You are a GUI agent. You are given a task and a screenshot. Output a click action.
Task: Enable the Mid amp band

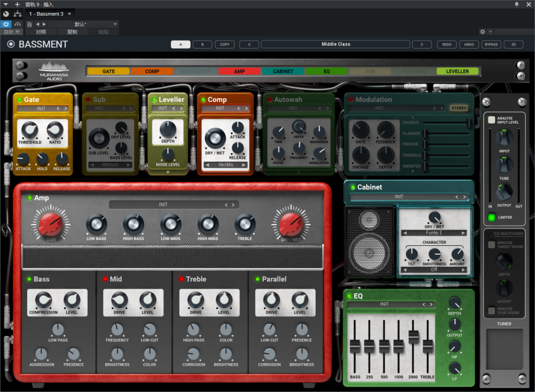coord(106,279)
